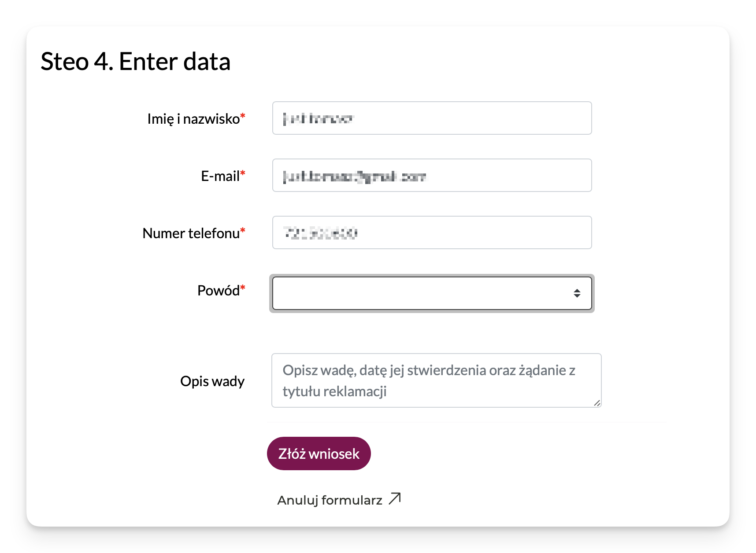Click the resize handle of the Opis wady textarea
This screenshot has width=756, height=553.
[597, 403]
